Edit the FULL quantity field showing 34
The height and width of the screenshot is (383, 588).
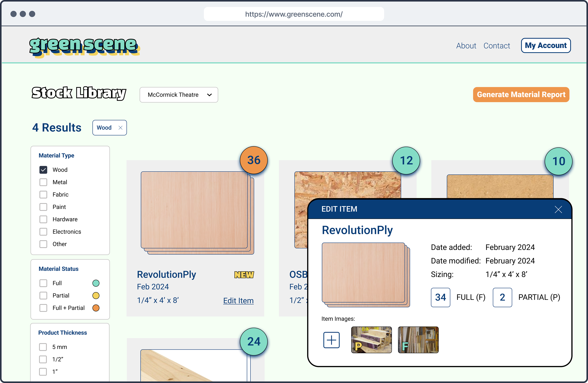(x=441, y=298)
